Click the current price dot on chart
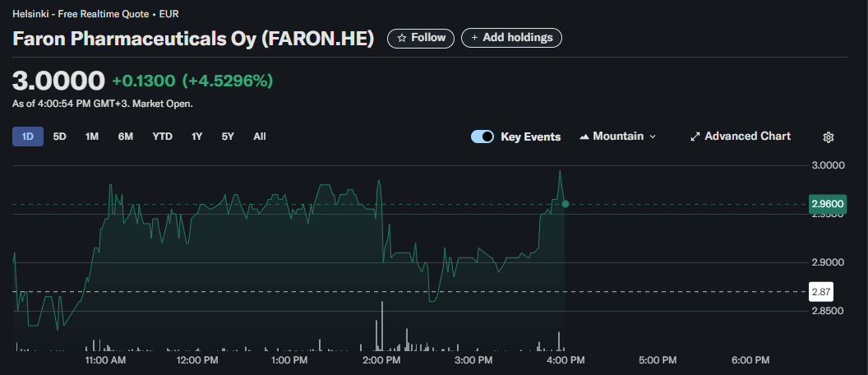 click(x=566, y=204)
